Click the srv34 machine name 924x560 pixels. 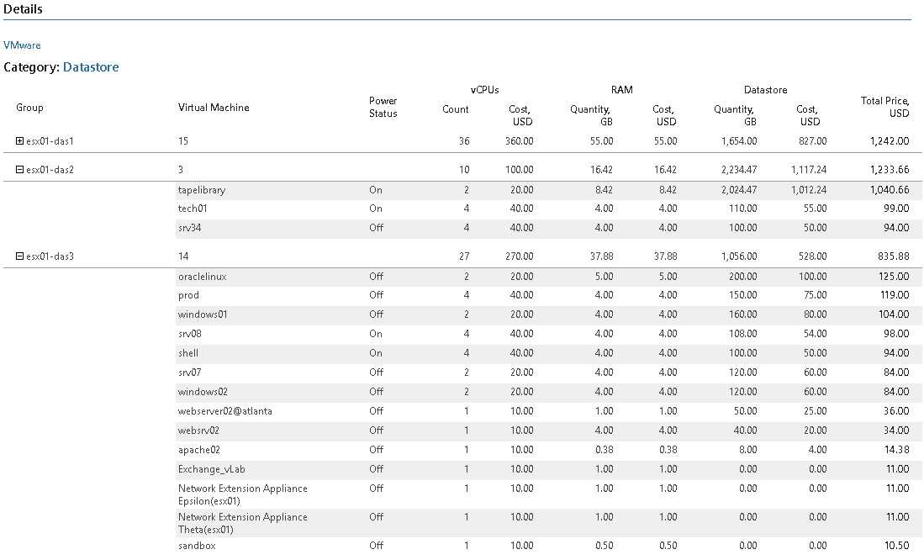click(x=189, y=228)
